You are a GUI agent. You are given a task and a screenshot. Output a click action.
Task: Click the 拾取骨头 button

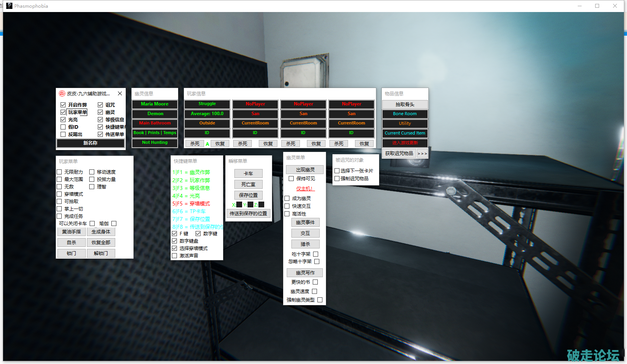point(405,105)
